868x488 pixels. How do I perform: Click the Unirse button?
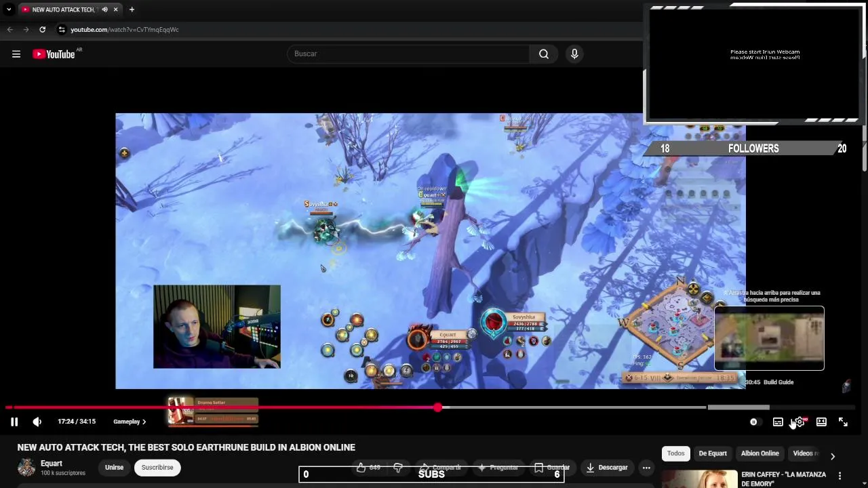(114, 468)
